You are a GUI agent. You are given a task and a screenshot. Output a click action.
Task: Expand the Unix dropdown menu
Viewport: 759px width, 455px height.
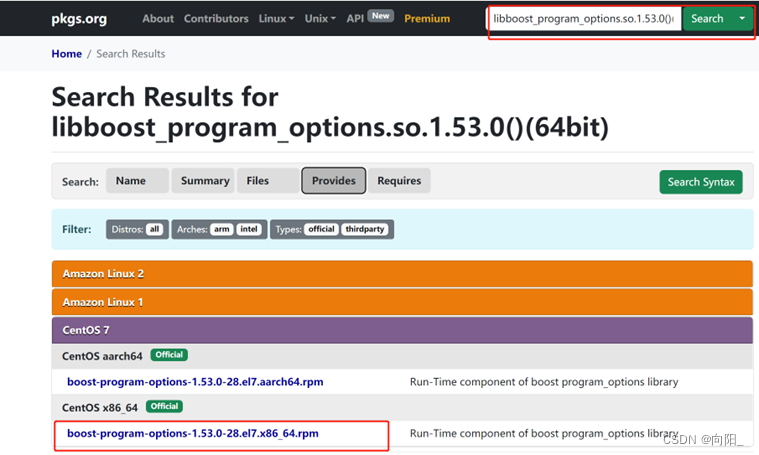pos(319,18)
